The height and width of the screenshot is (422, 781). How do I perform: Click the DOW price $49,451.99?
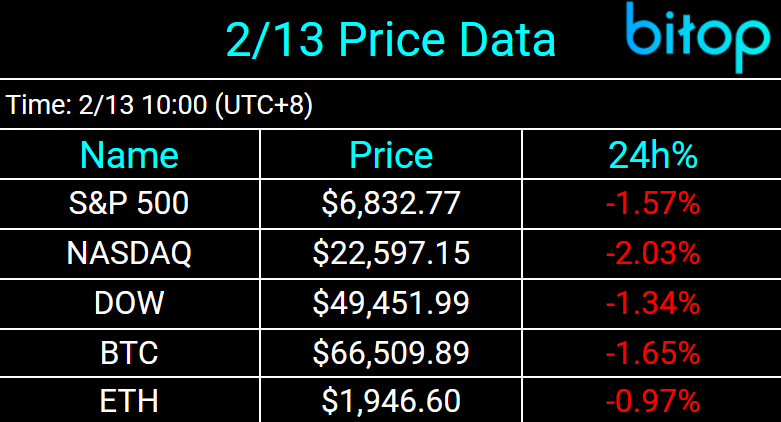(x=391, y=303)
